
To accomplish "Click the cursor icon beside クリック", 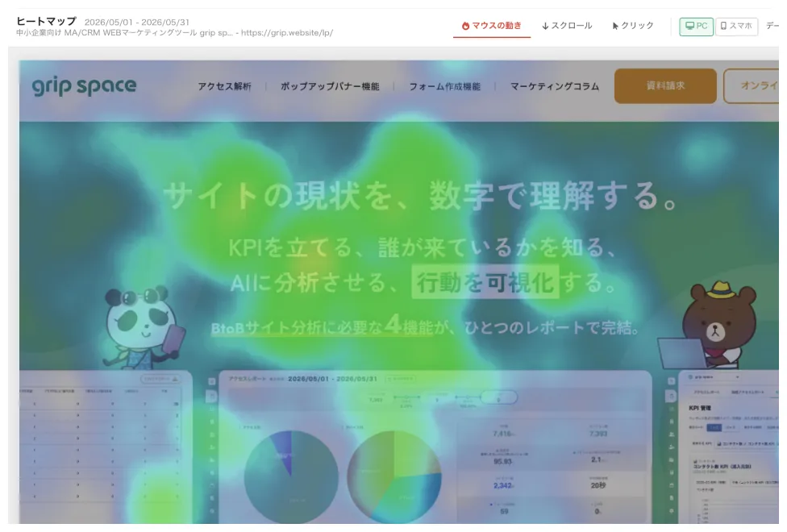I will pos(614,26).
